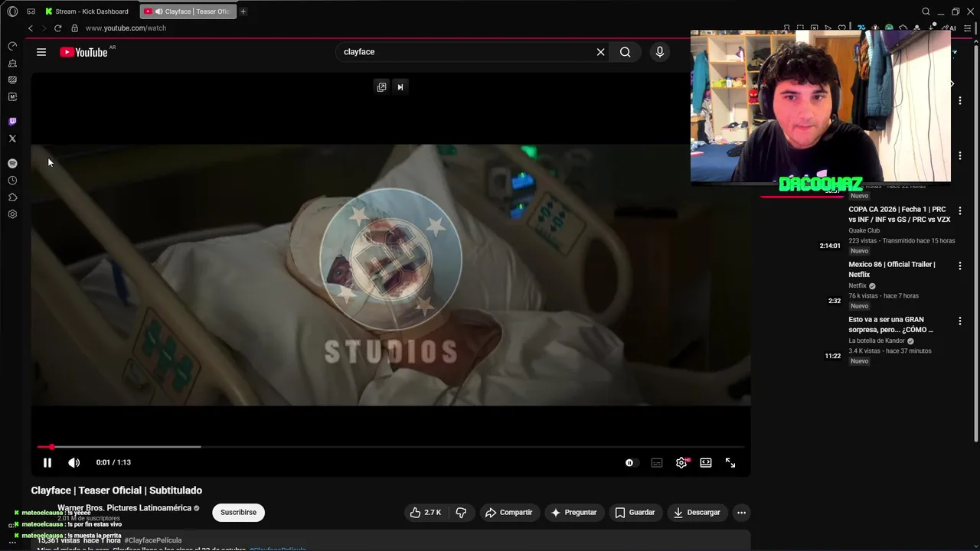Download video with Descargar
The image size is (980, 551).
coord(697,512)
